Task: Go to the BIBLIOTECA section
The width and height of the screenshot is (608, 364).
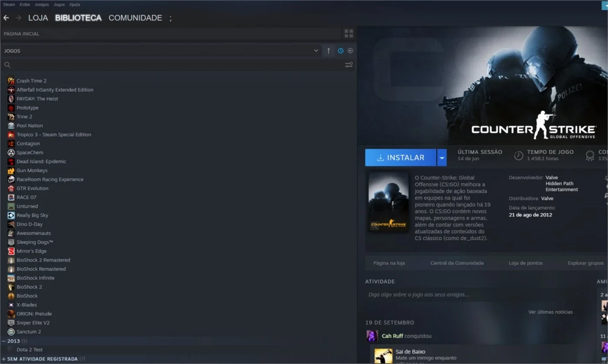Action: pos(78,18)
